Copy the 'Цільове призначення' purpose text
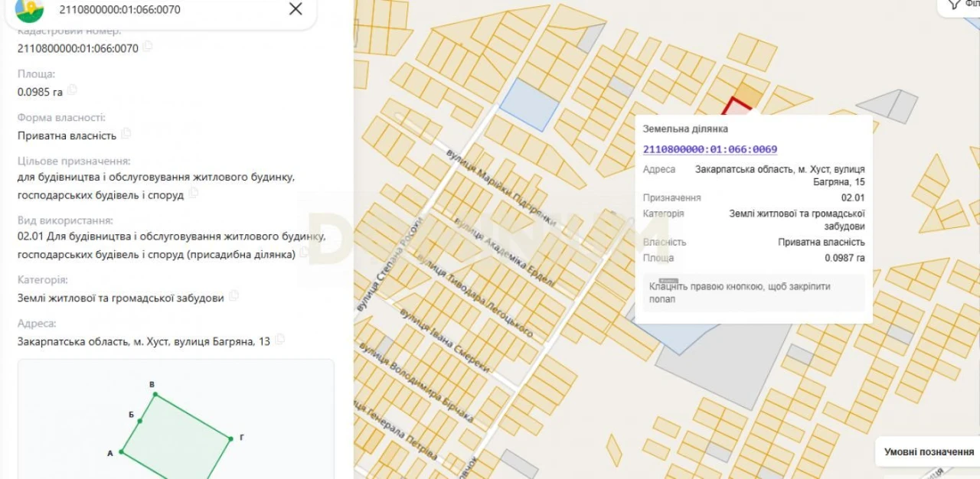This screenshot has width=980, height=479. (x=193, y=194)
